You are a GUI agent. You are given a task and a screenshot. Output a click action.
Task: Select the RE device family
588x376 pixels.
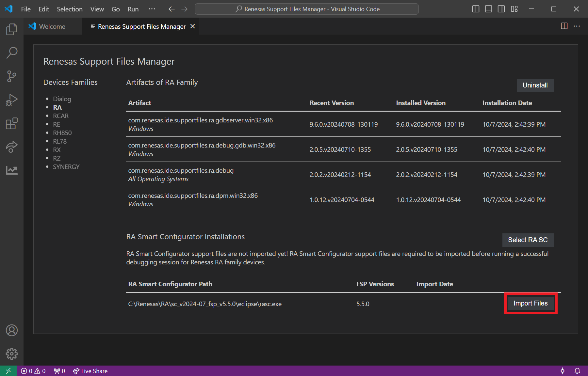point(57,124)
